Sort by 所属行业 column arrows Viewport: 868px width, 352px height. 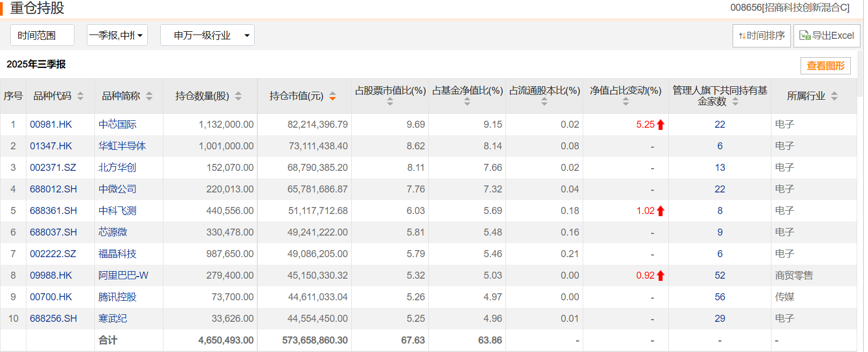tap(835, 96)
